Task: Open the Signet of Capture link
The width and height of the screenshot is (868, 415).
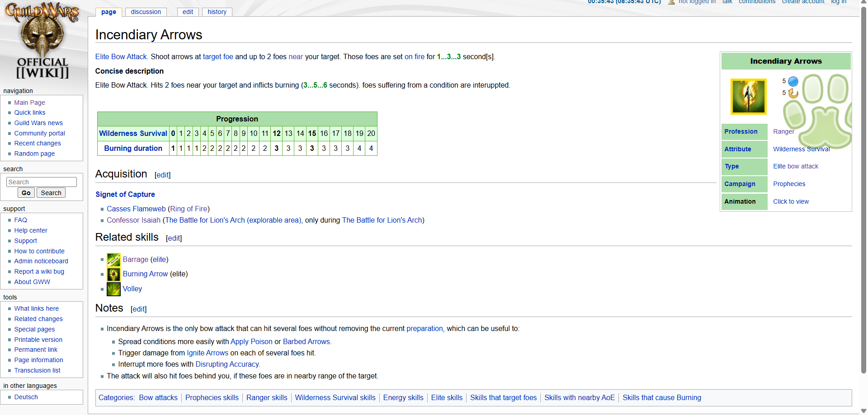Action: [x=125, y=194]
